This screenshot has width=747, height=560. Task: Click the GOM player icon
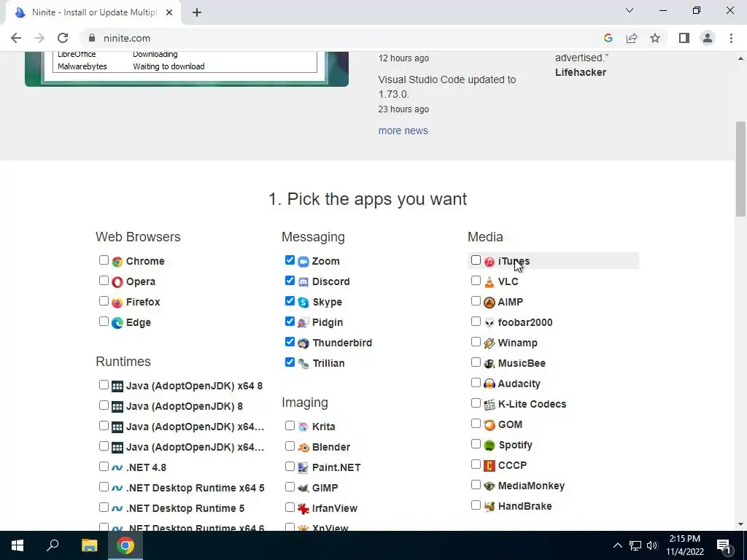pos(489,425)
